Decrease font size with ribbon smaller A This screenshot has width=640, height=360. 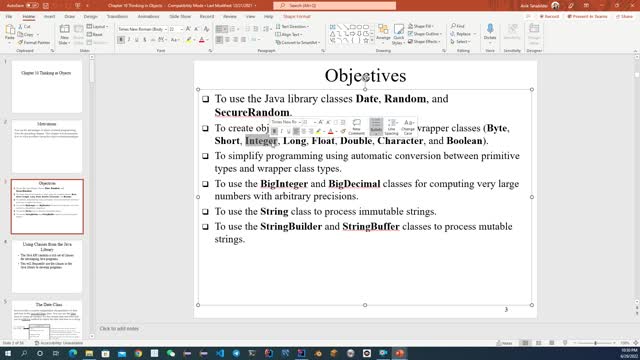(196, 29)
